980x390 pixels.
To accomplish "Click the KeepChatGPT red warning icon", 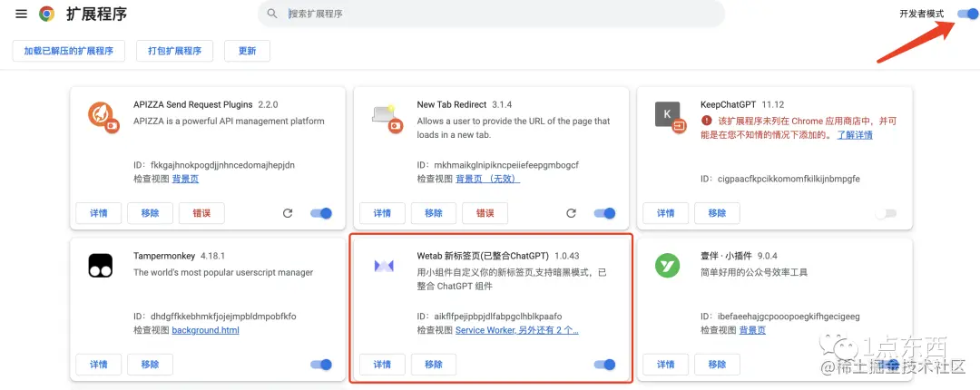I will [x=706, y=121].
